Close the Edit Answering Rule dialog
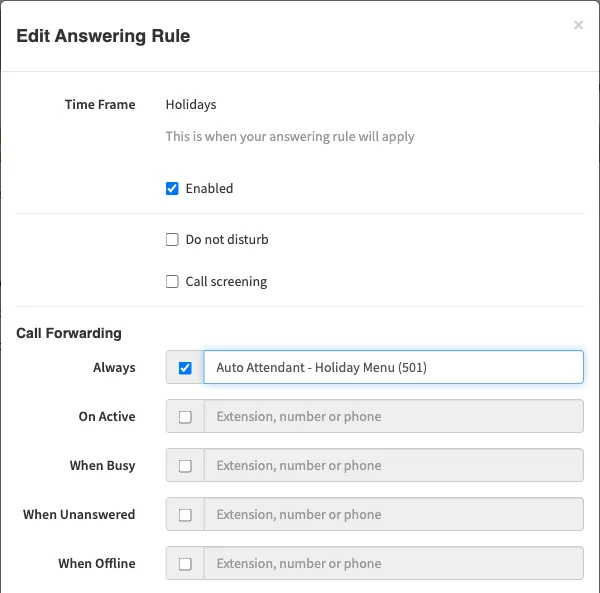Viewport: 600px width, 593px height. click(x=578, y=25)
